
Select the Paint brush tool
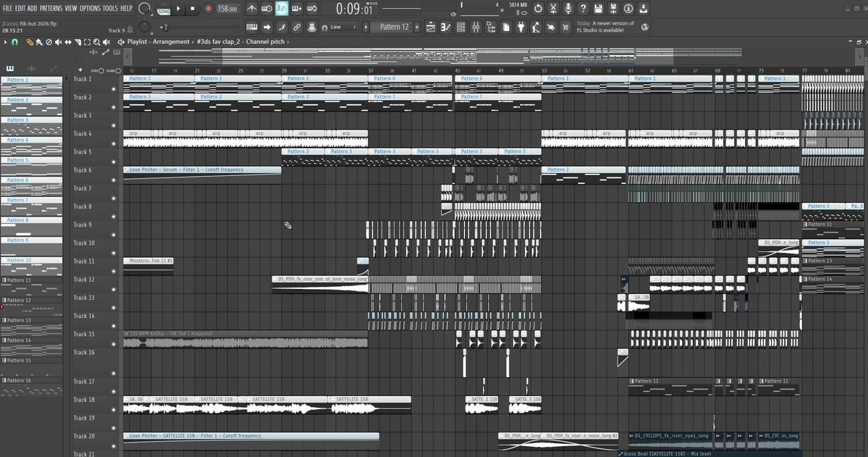click(x=39, y=42)
